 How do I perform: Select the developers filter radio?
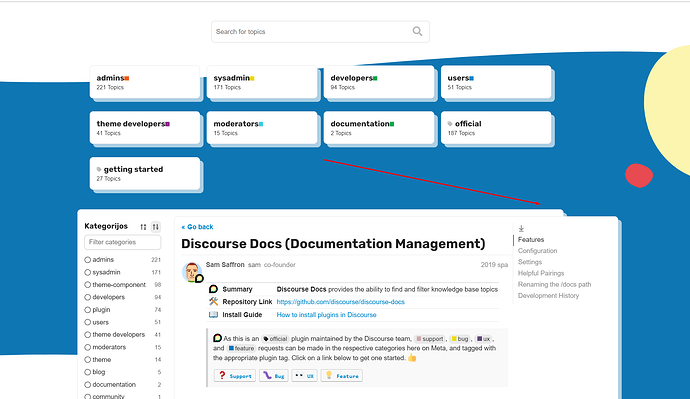click(88, 297)
